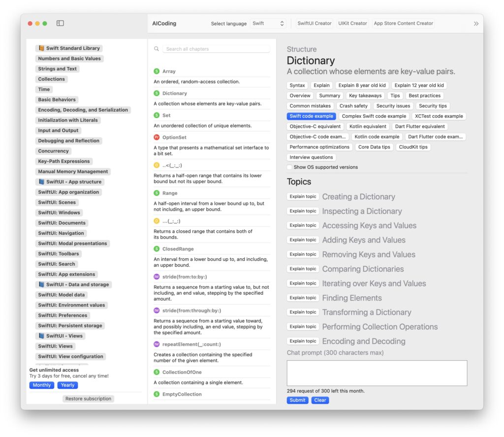Toggle the sidebar panel icon
504x437 pixels.
(x=60, y=23)
